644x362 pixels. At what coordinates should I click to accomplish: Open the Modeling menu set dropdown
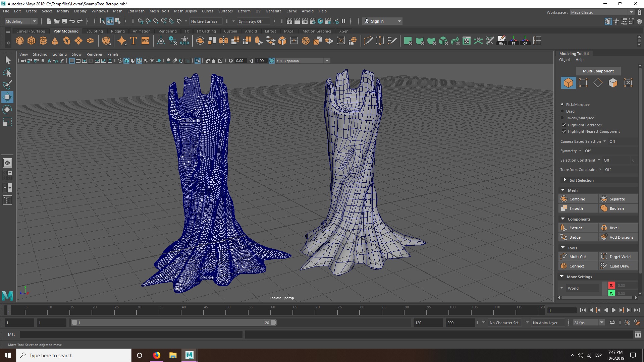tap(21, 21)
